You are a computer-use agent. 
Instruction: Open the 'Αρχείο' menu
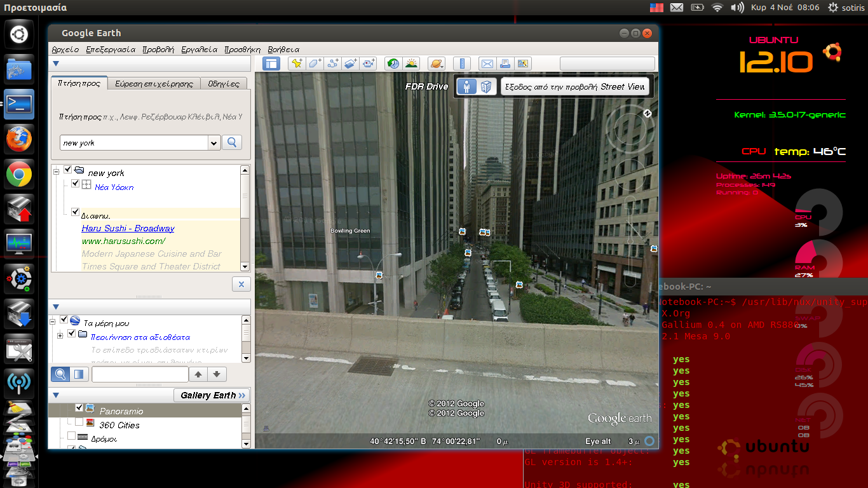(x=65, y=49)
